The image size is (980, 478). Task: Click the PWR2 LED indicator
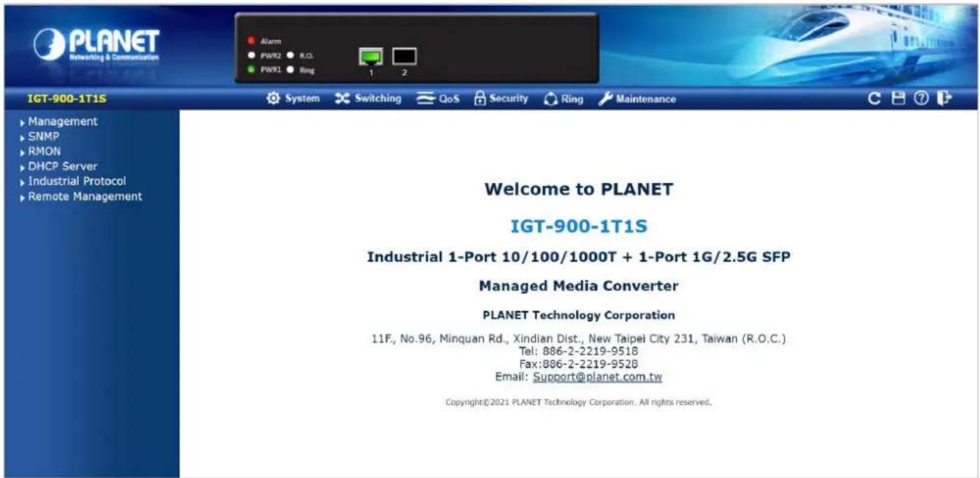point(250,56)
